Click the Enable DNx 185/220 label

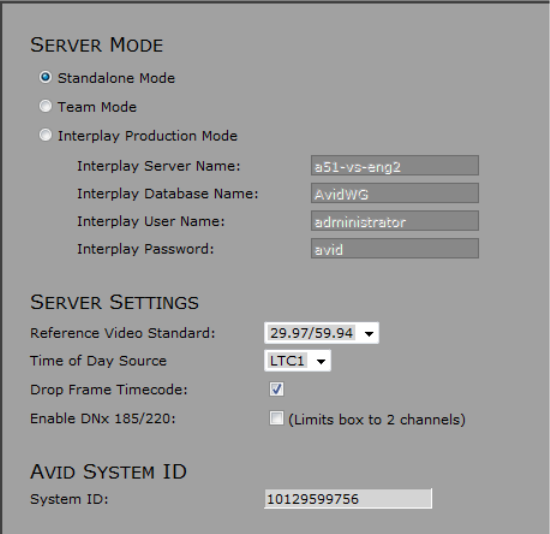(103, 419)
